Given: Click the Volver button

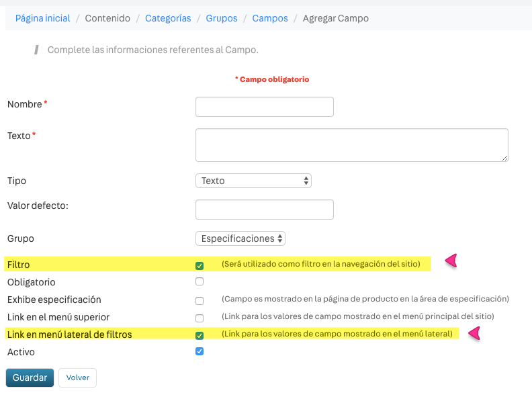Looking at the screenshot, I should coord(77,377).
